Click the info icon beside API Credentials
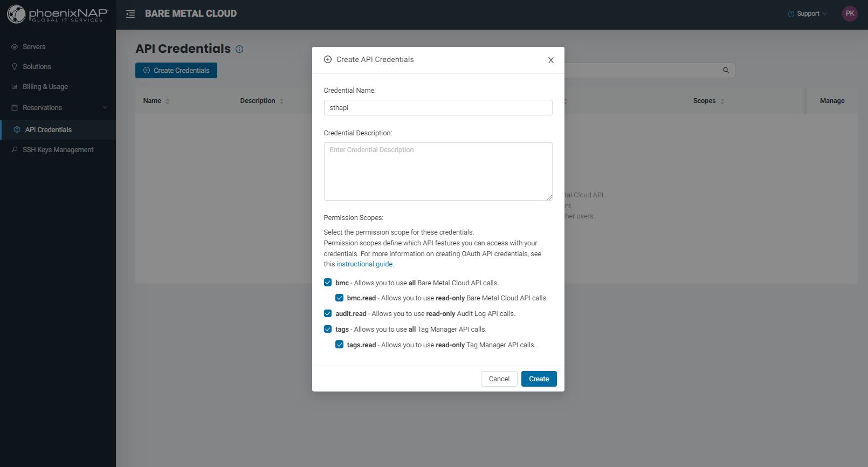The image size is (868, 467). (239, 49)
